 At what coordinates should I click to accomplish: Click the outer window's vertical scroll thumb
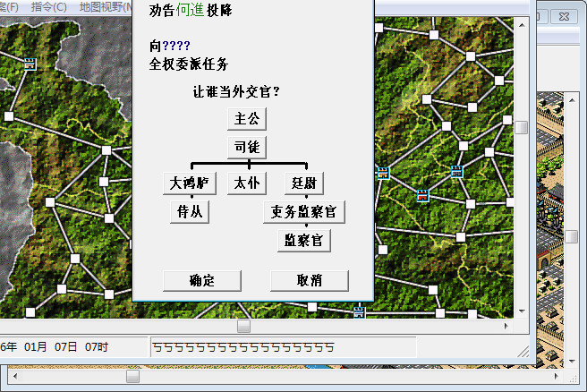coord(572,236)
